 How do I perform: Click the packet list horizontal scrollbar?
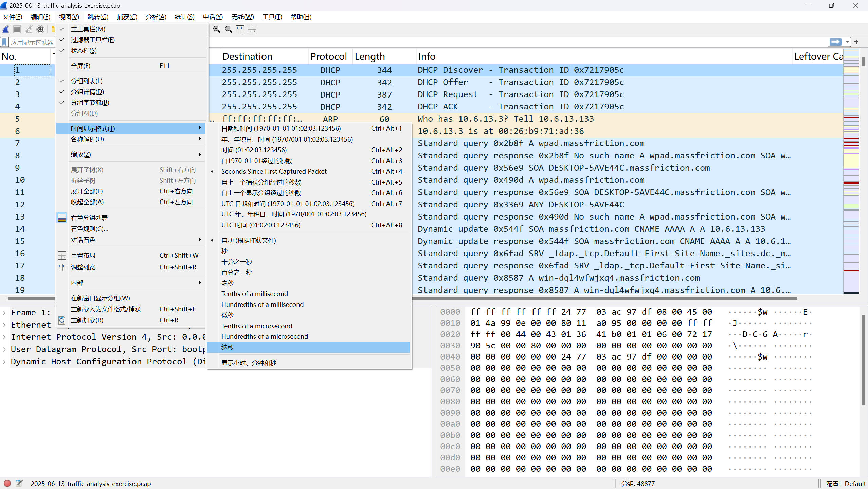click(x=577, y=299)
